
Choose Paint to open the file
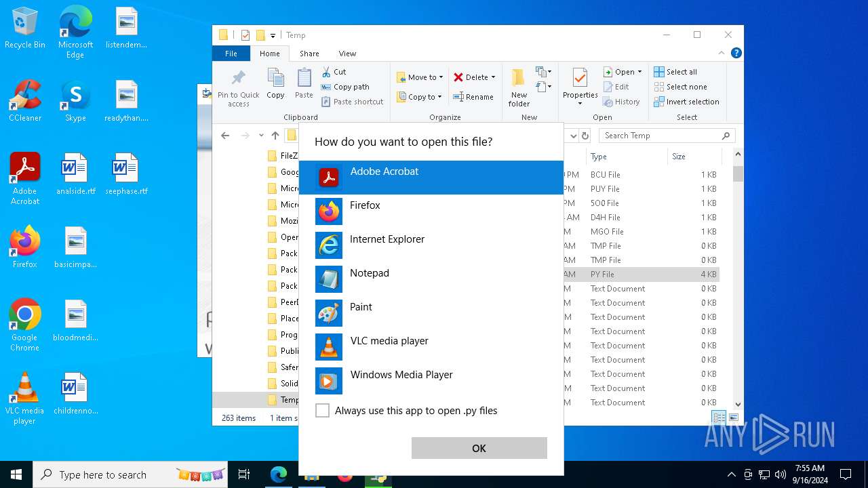click(x=431, y=312)
